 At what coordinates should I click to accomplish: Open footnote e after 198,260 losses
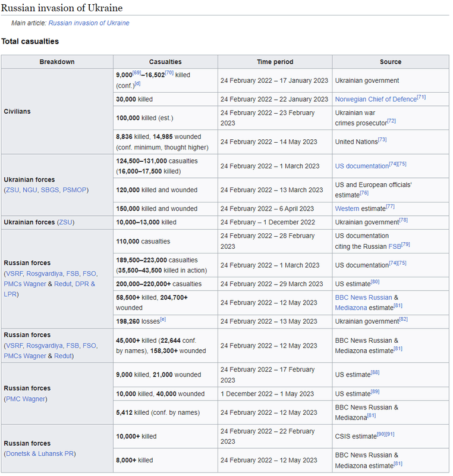pyautogui.click(x=162, y=320)
